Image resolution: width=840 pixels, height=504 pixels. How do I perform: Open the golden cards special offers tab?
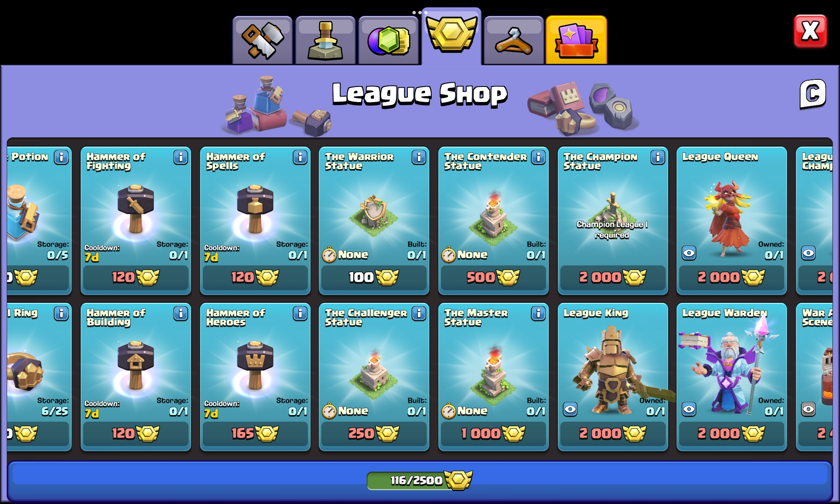(577, 40)
